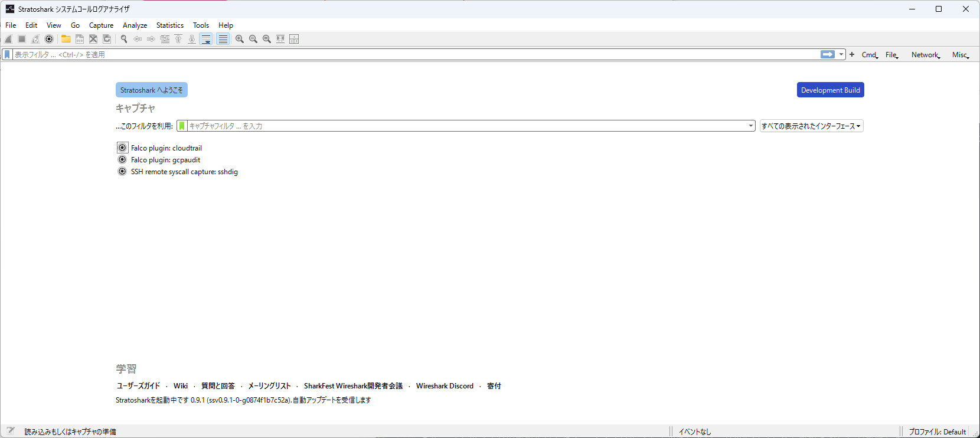The height and width of the screenshot is (438, 980).
Task: Open the Statistics menu
Action: 169,25
